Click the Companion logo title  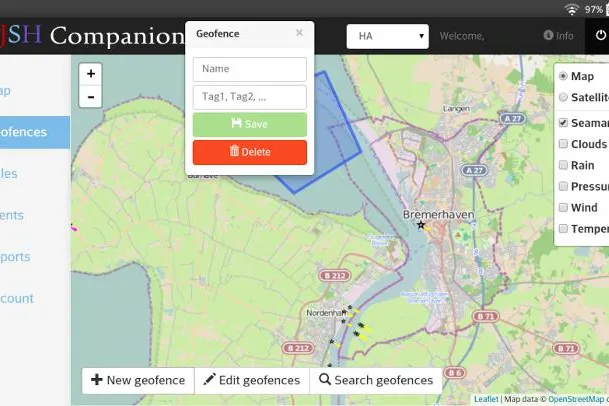click(x=117, y=36)
